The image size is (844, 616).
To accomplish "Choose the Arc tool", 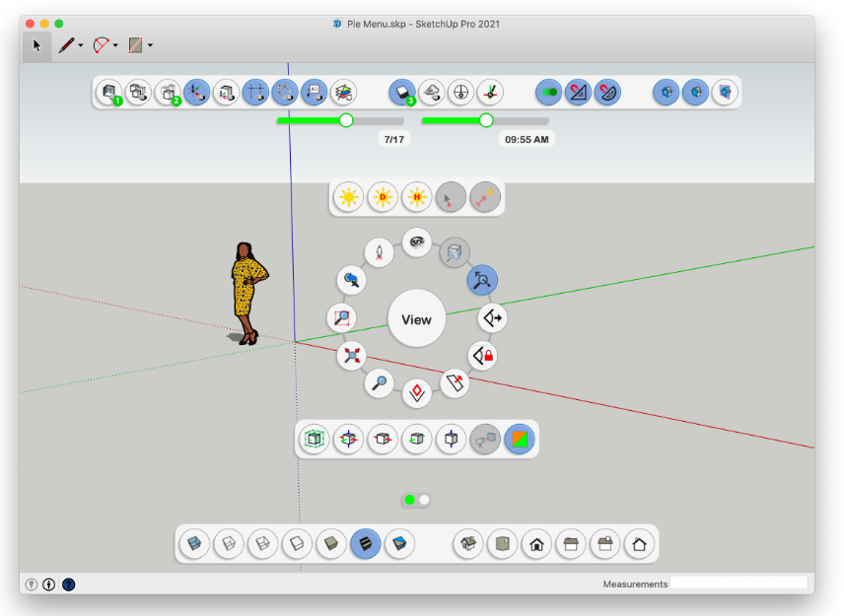I will coord(102,45).
